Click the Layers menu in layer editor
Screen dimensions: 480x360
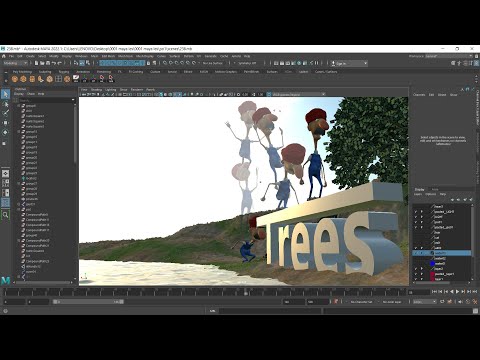(418, 194)
